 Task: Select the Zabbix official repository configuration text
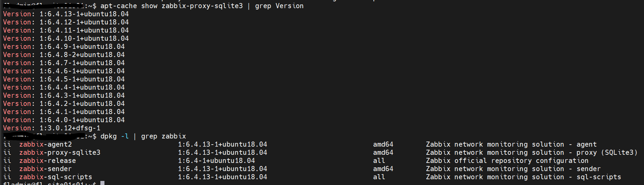coord(507,161)
